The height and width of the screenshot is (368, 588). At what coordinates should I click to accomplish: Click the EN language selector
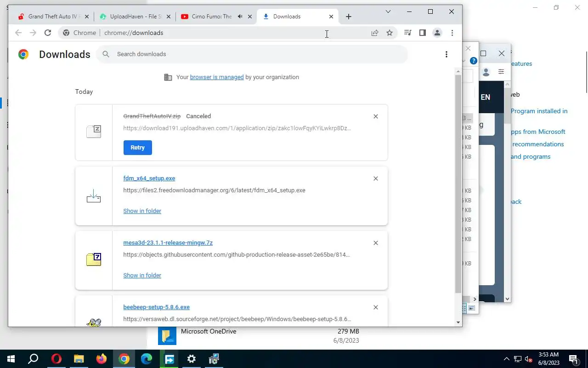pyautogui.click(x=486, y=97)
